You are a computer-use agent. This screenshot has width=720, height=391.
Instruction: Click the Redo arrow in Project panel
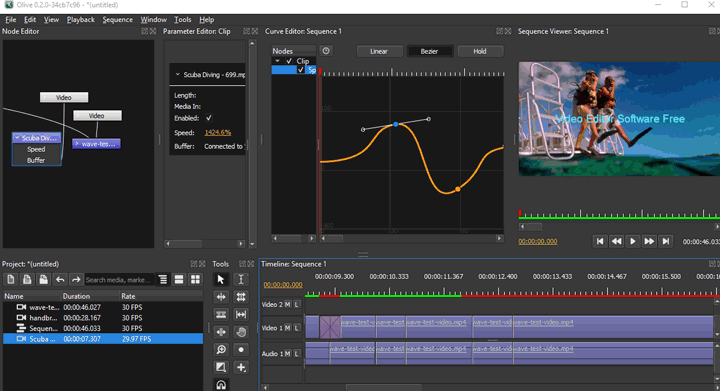click(76, 279)
